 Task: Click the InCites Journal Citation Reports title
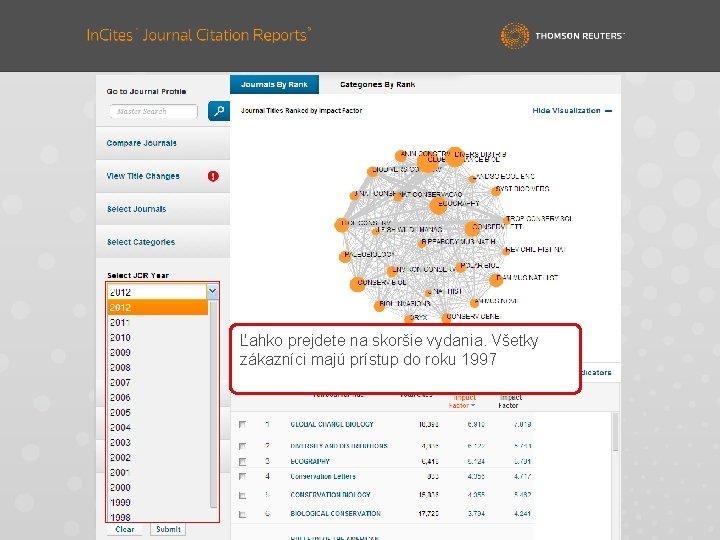198,35
